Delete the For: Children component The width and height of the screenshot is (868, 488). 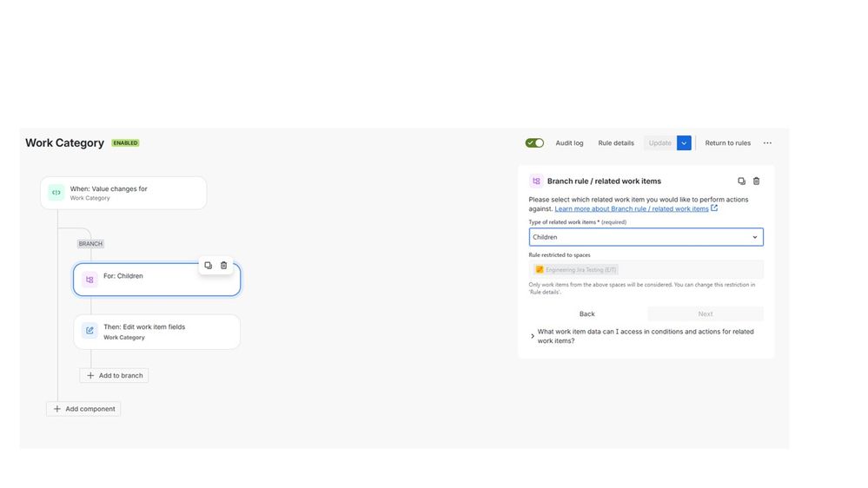click(223, 266)
